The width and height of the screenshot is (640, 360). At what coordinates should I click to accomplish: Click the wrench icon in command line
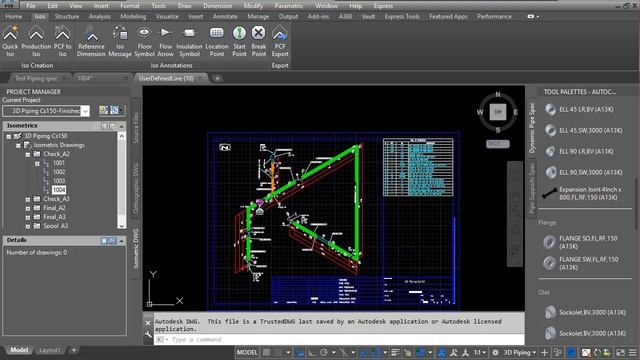tap(148, 335)
